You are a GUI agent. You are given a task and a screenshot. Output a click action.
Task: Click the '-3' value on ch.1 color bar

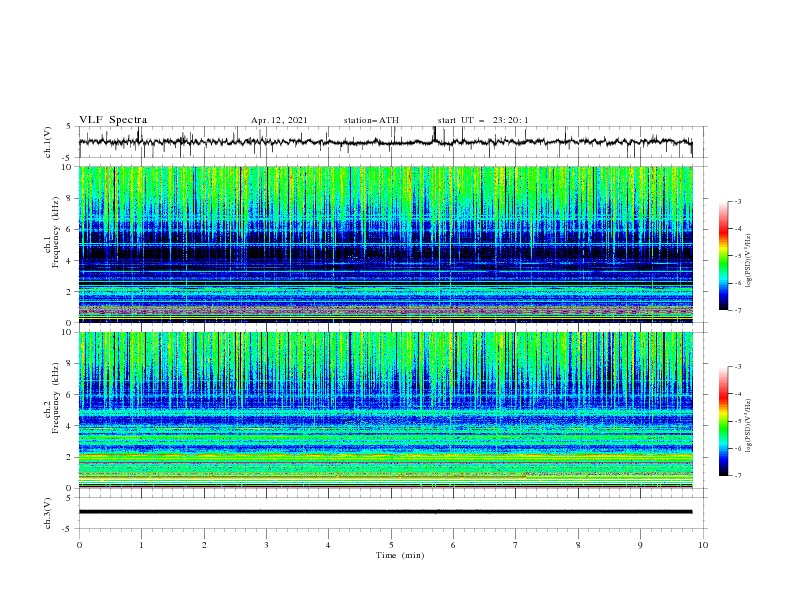737,201
